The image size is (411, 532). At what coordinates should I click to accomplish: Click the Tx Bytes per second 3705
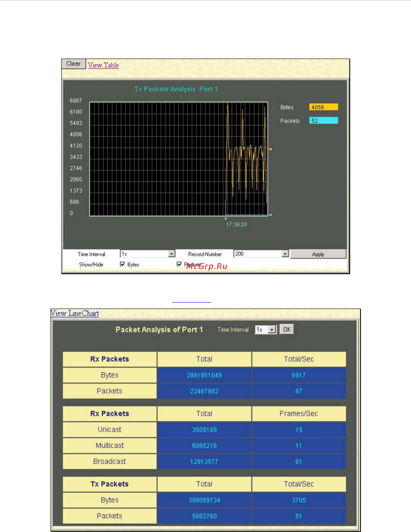[299, 500]
